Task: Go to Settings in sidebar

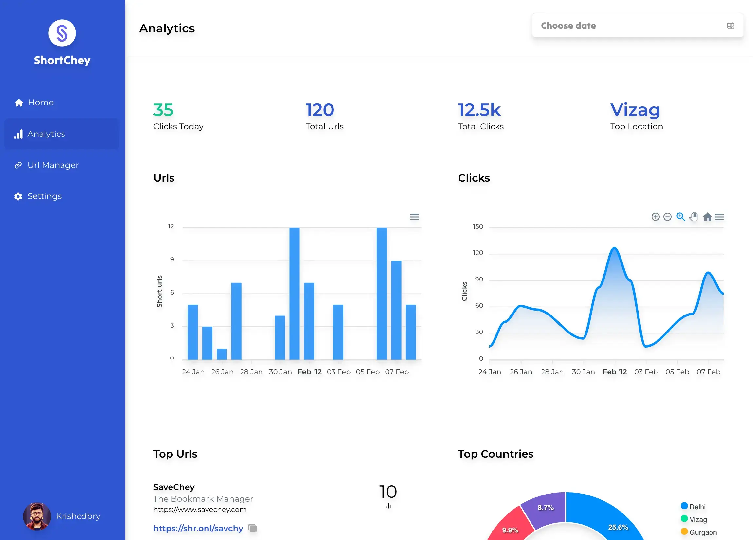Action: (x=62, y=196)
